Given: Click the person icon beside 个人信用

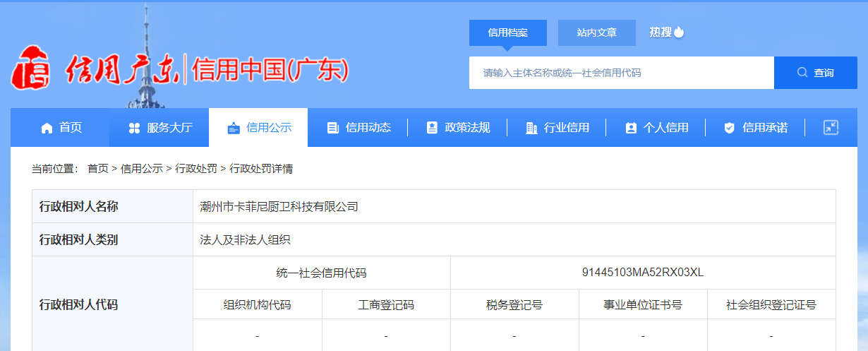Looking at the screenshot, I should (631, 128).
